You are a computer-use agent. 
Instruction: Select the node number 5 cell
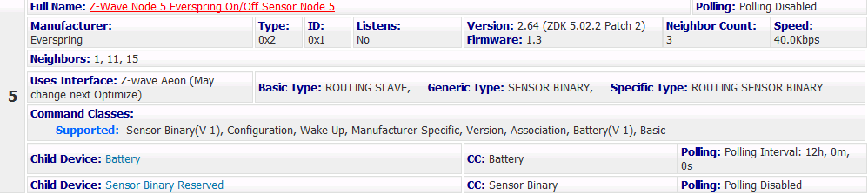(x=13, y=96)
